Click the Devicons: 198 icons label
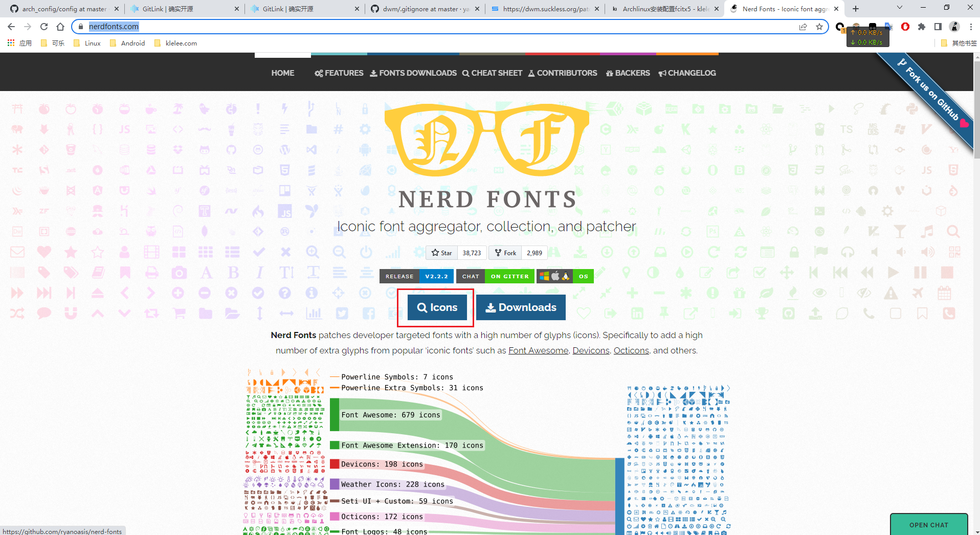This screenshot has height=535, width=980. pos(382,464)
